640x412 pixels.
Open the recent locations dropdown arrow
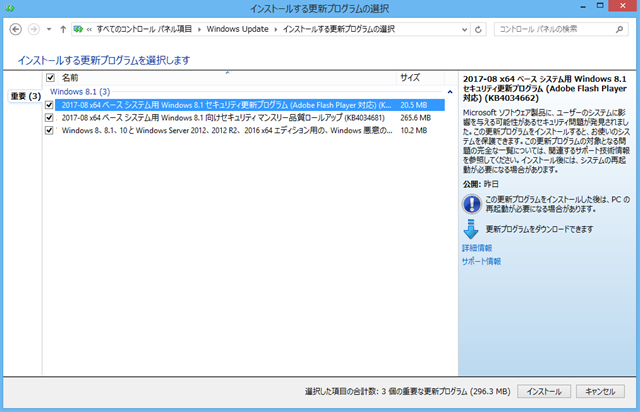(49, 29)
